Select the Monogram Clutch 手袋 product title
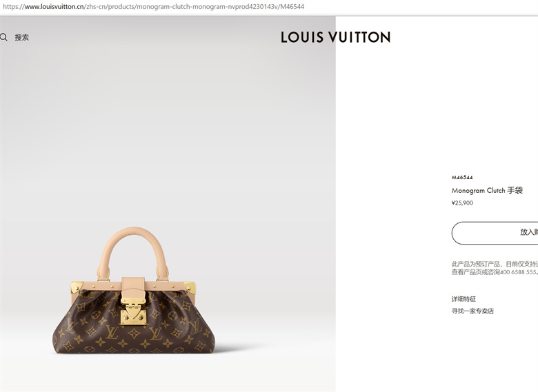 click(x=487, y=190)
